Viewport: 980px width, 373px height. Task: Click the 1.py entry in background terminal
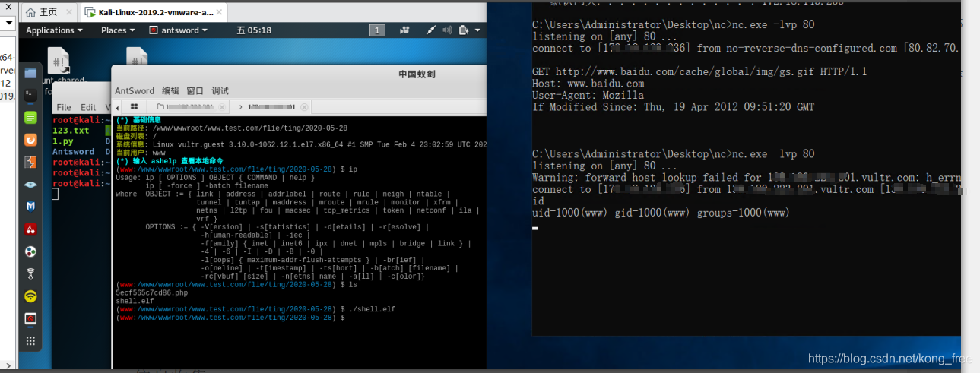62,141
